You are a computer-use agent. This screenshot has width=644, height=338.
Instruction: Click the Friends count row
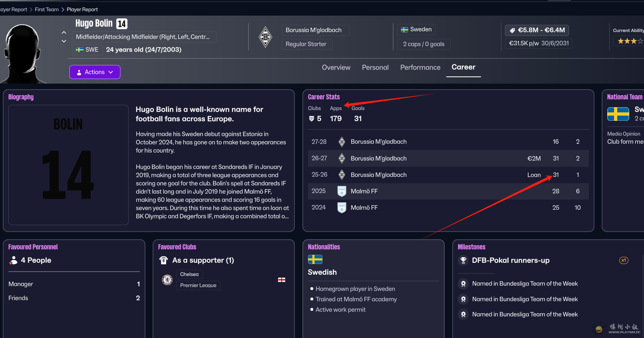(x=74, y=298)
